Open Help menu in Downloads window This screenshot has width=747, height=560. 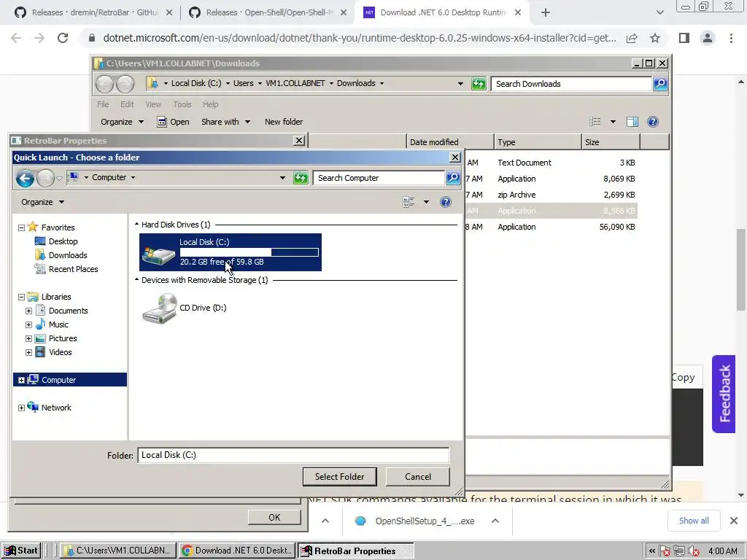(210, 104)
